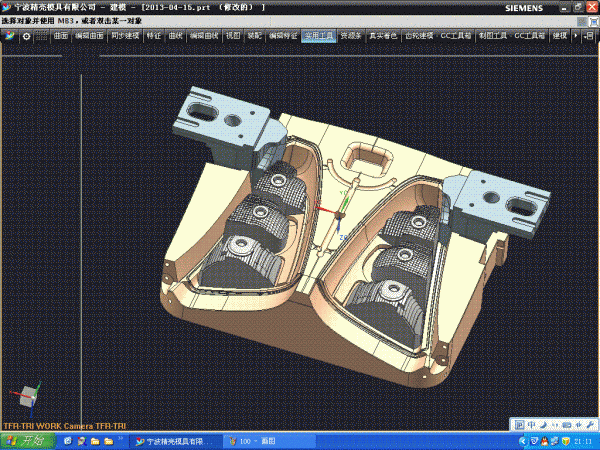This screenshot has width=600, height=450.
Task: Click the dotted grid icon beside gear
Action: [41, 36]
